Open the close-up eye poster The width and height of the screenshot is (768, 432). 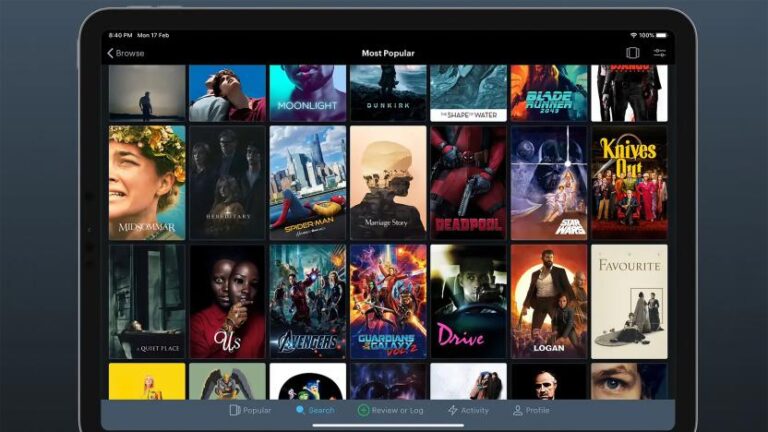click(x=629, y=381)
